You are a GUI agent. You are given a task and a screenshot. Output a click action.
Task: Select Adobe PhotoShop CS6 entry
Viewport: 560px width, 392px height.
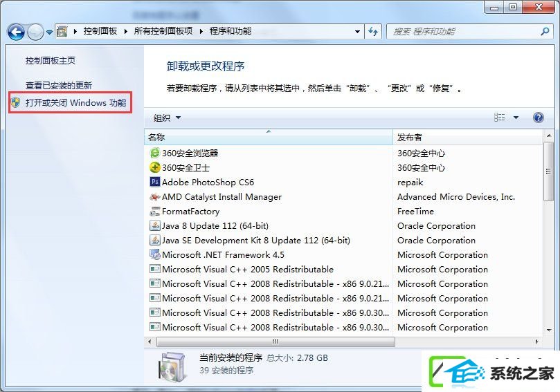[208, 183]
